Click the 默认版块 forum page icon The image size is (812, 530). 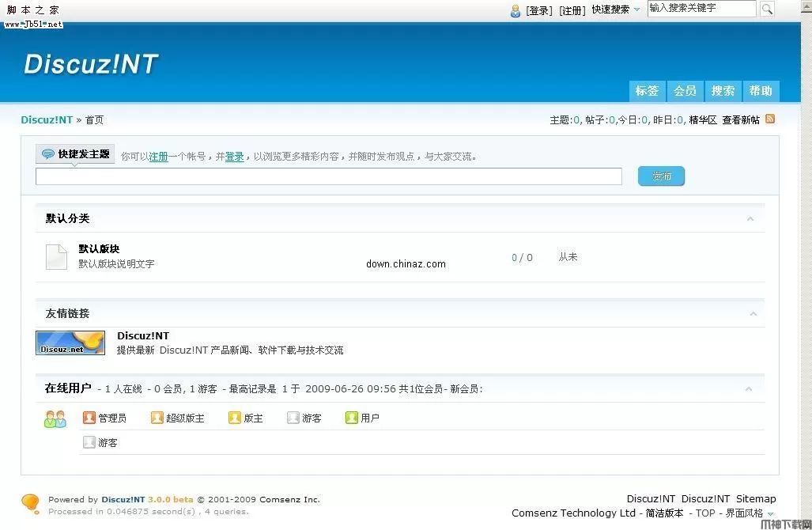point(56,257)
